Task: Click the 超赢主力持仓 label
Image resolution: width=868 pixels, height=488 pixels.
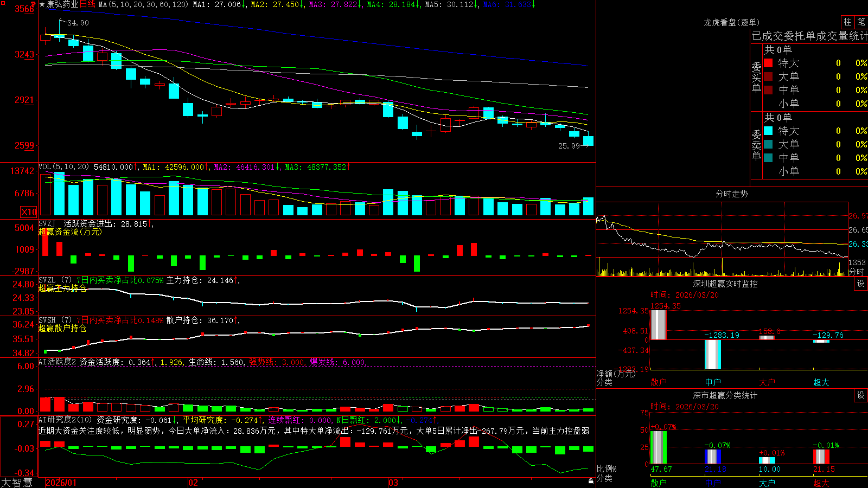Action: point(62,288)
